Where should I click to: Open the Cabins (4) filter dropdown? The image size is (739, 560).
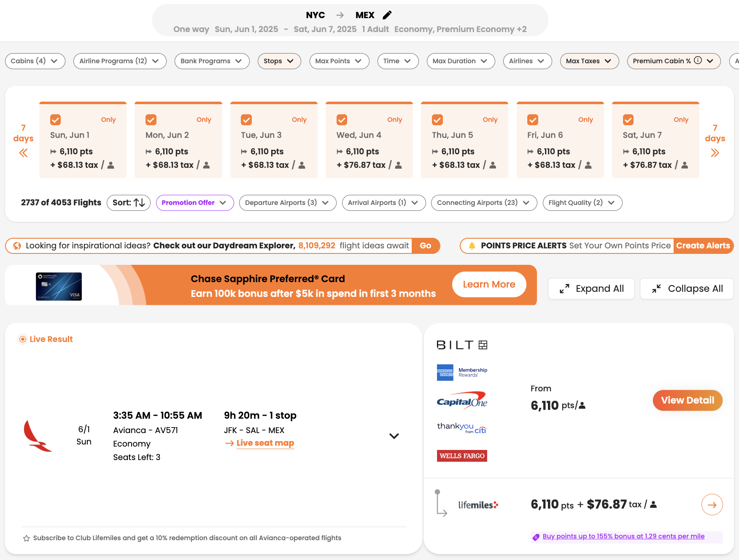tap(35, 61)
